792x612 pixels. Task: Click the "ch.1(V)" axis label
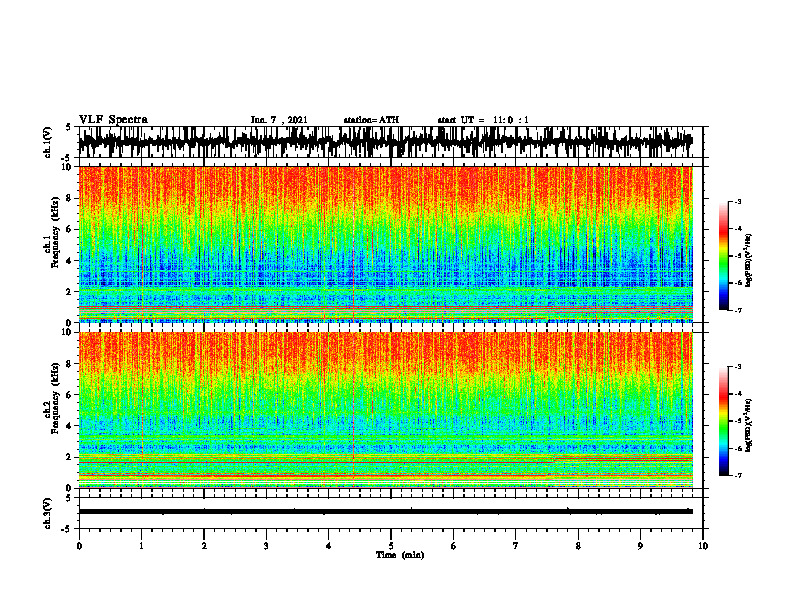[48, 142]
